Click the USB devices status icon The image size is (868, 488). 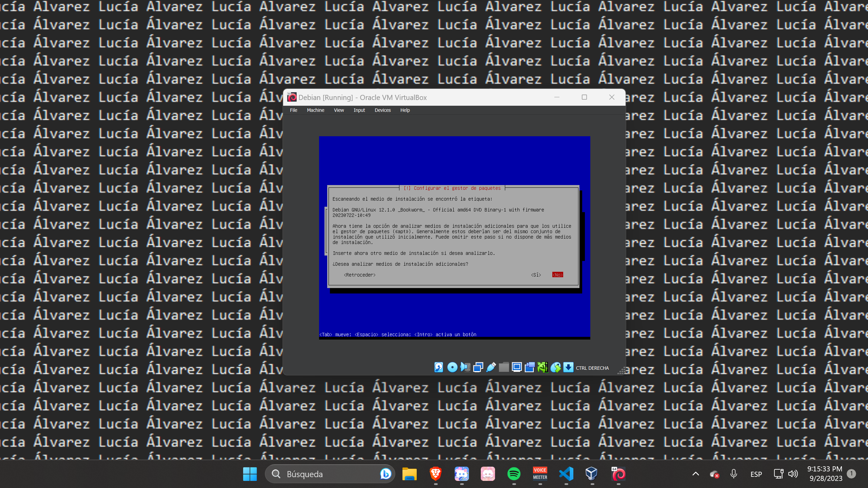491,367
